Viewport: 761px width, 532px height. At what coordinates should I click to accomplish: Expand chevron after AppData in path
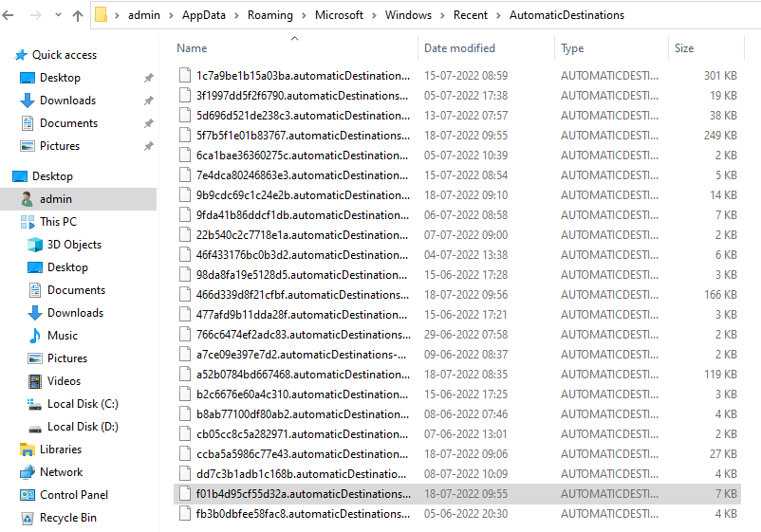(237, 15)
